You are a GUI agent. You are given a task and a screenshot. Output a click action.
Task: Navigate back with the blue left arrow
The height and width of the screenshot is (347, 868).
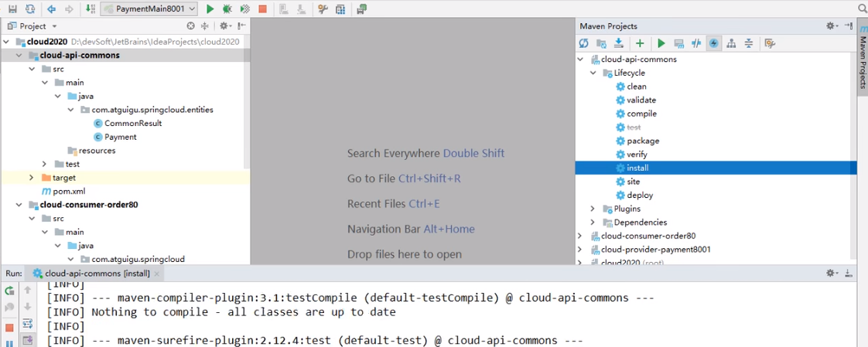(x=52, y=9)
